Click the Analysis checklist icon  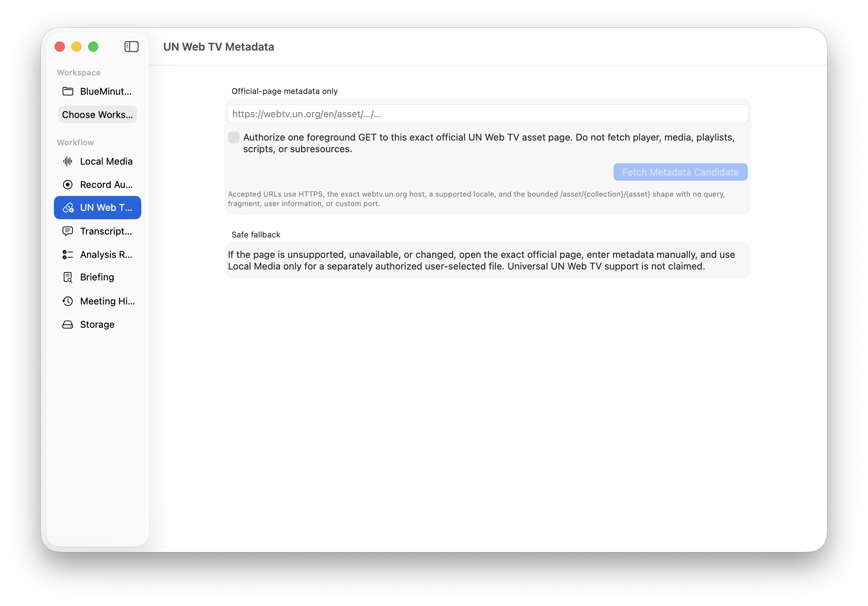[68, 255]
